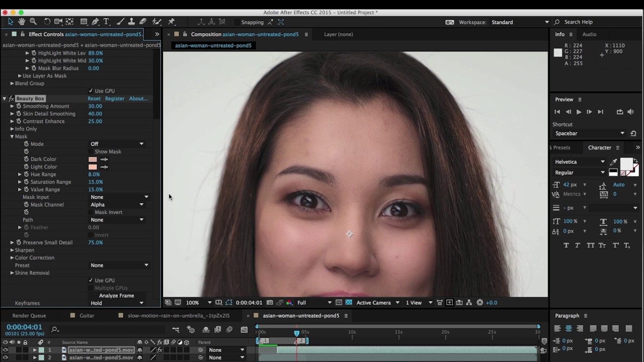Hide layer 1 using its eye icon
Image resolution: width=644 pixels, height=362 pixels.
click(x=6, y=350)
